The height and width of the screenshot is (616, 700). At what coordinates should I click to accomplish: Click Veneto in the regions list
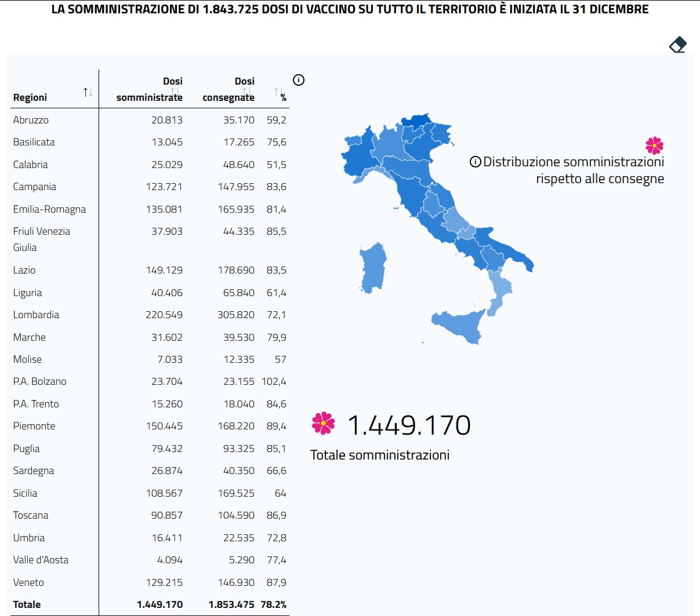150,582
